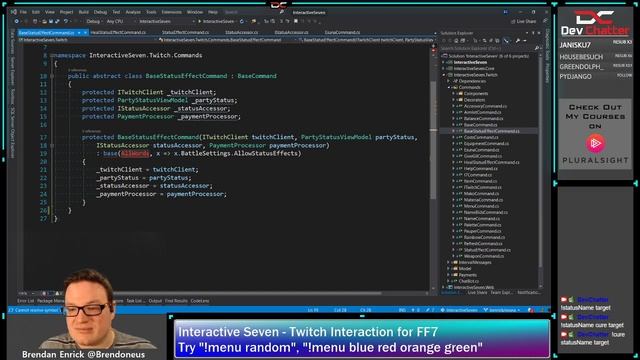
Task: Click the Visual Studio search box
Action: [253, 12]
